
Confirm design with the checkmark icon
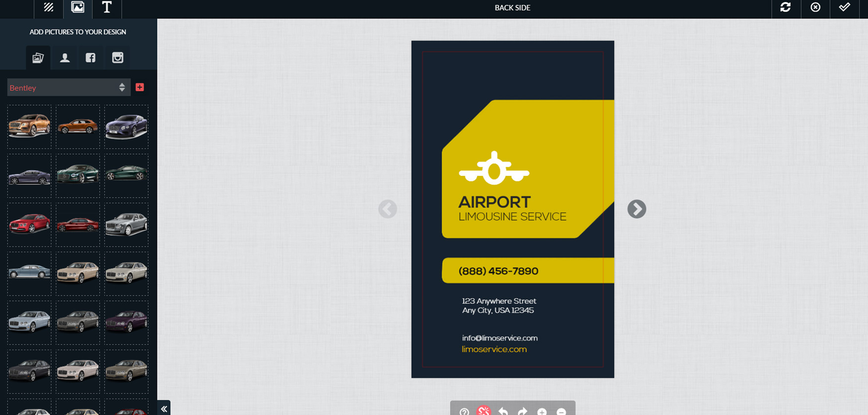[x=845, y=7]
